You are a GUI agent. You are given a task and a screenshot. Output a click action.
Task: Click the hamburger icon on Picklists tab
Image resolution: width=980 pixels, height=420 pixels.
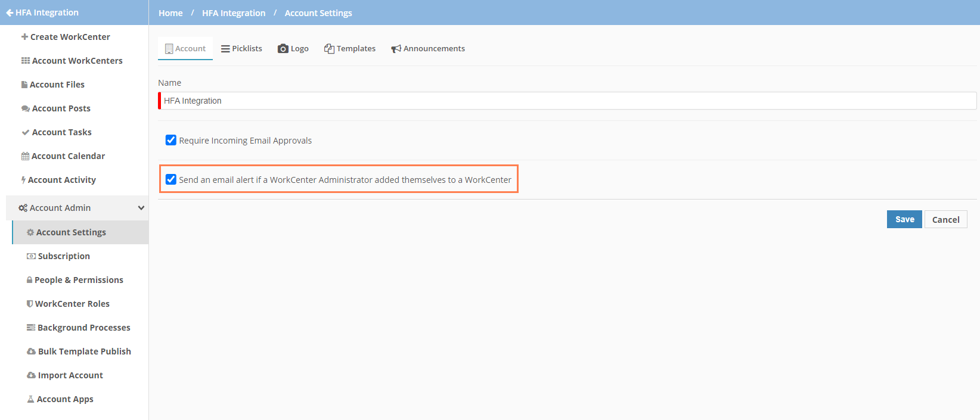[225, 49]
